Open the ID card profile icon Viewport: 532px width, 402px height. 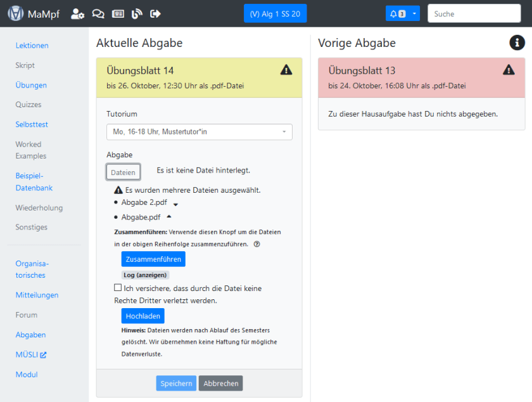point(118,13)
